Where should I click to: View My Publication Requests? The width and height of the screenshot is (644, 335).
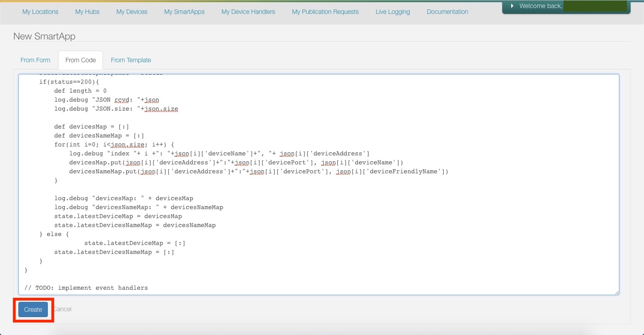(325, 12)
